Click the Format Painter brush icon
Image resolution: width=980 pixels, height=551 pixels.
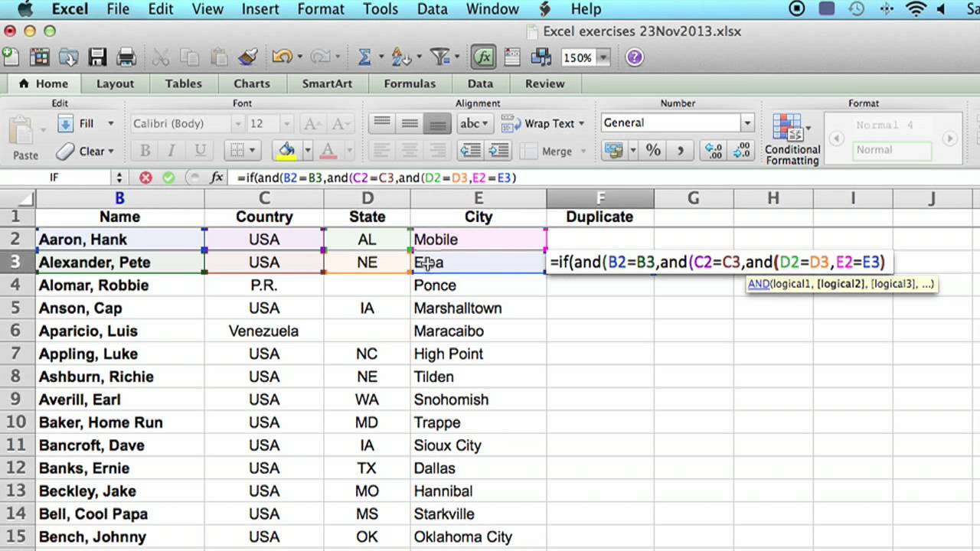[247, 57]
